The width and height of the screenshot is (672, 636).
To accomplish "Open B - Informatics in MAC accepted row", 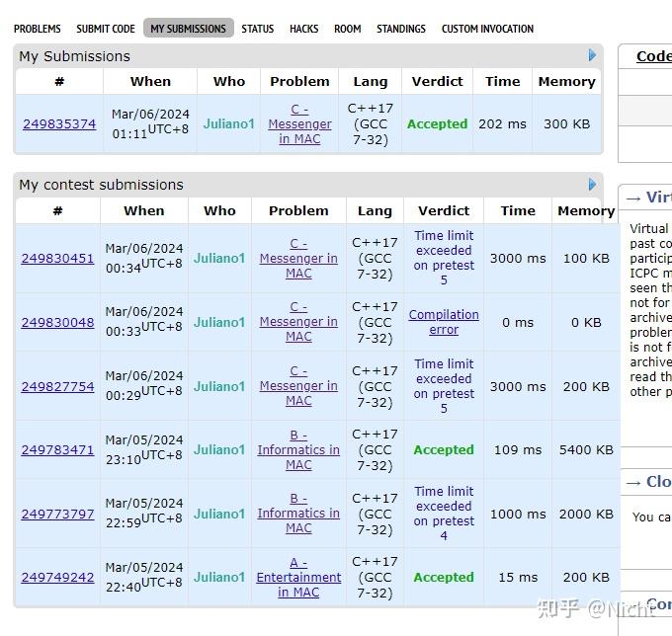I will click(298, 450).
